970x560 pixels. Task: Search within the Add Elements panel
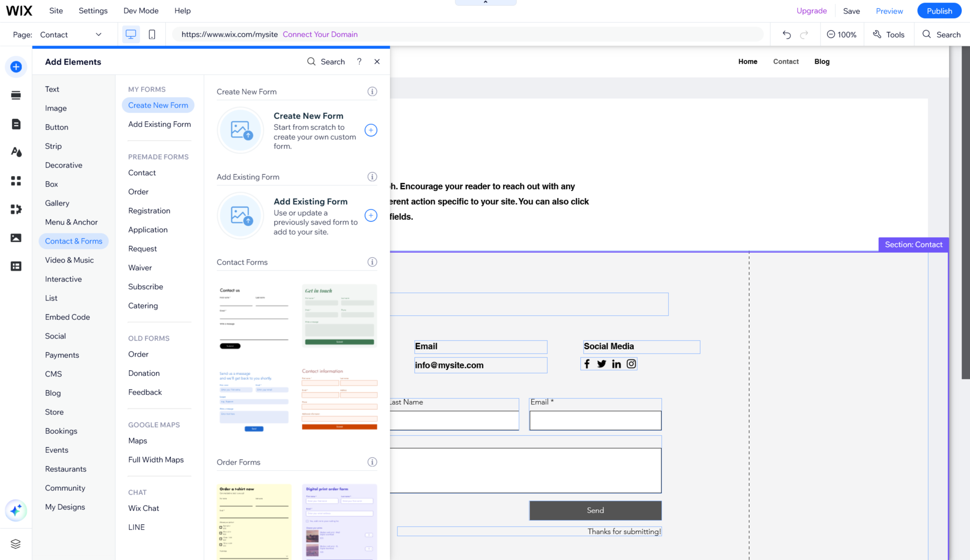326,62
